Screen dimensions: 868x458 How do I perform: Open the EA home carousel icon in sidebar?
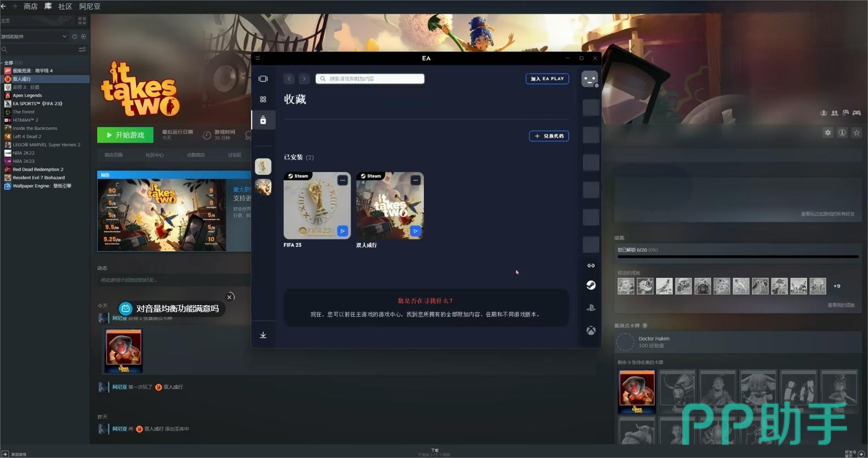pyautogui.click(x=263, y=79)
